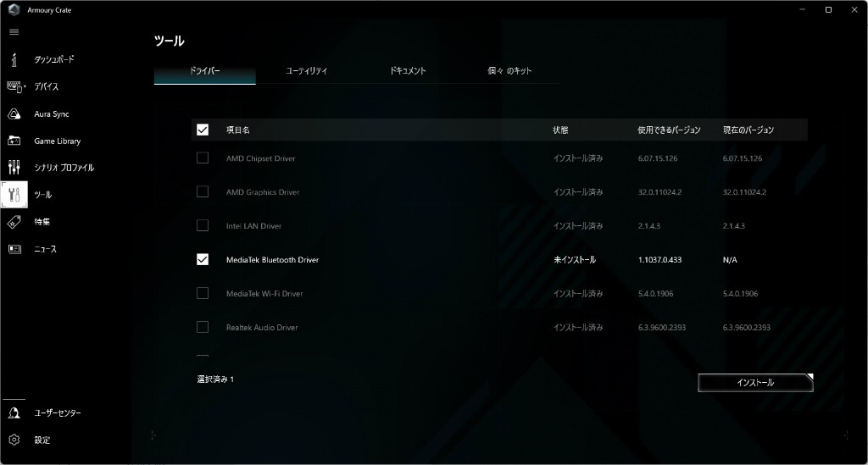Check the Realtek Audio Driver checkbox
The height and width of the screenshot is (465, 868).
[203, 327]
